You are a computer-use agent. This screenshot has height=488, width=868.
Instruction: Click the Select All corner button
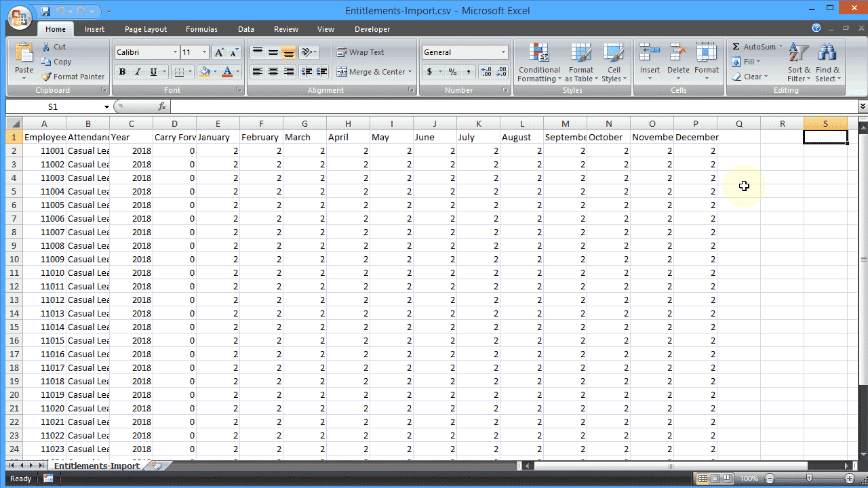pos(14,123)
